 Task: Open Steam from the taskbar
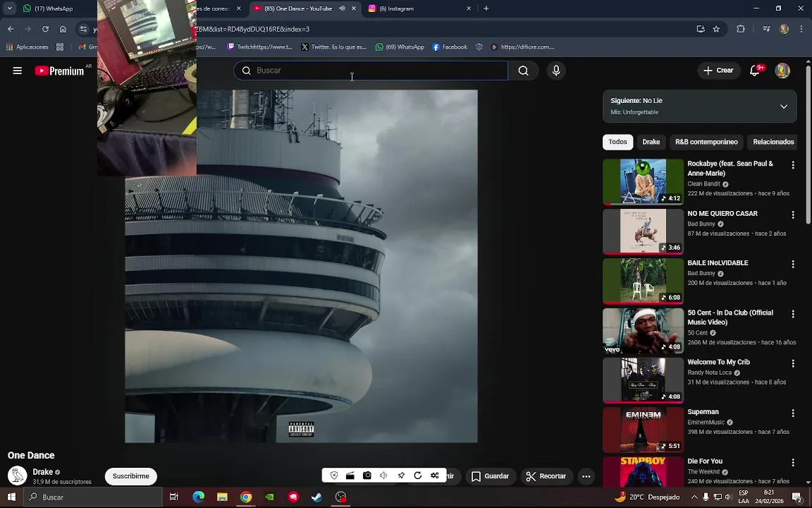tap(316, 497)
